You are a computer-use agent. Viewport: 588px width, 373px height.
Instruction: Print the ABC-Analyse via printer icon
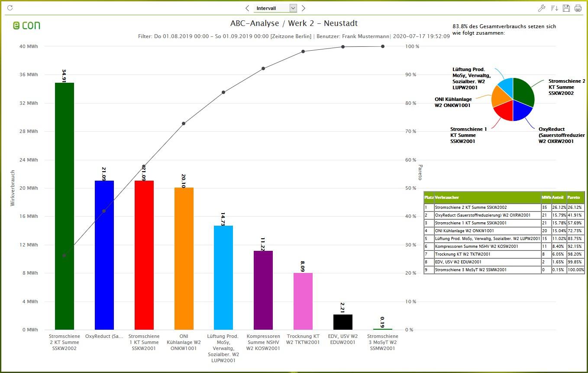click(x=577, y=8)
